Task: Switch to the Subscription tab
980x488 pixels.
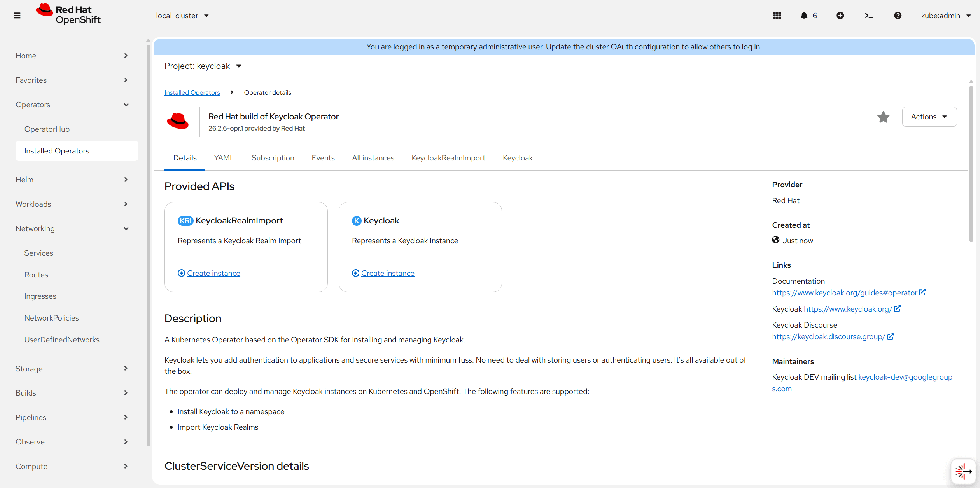Action: click(x=273, y=158)
